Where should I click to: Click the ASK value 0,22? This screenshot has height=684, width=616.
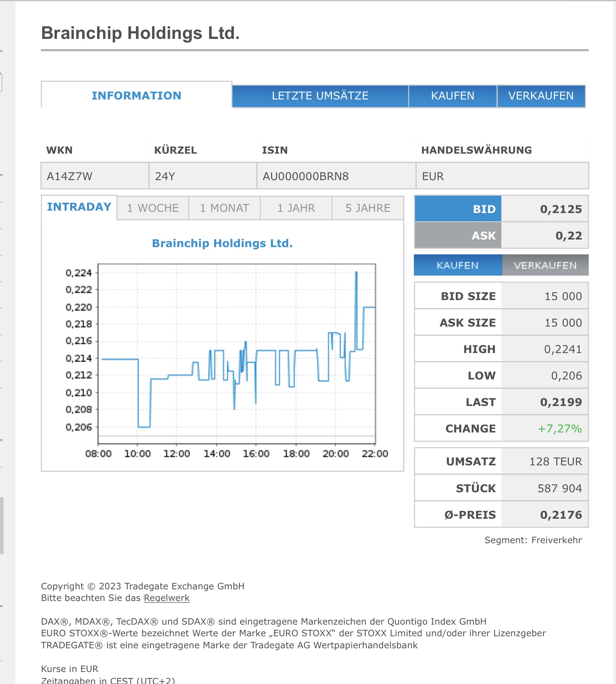click(569, 235)
